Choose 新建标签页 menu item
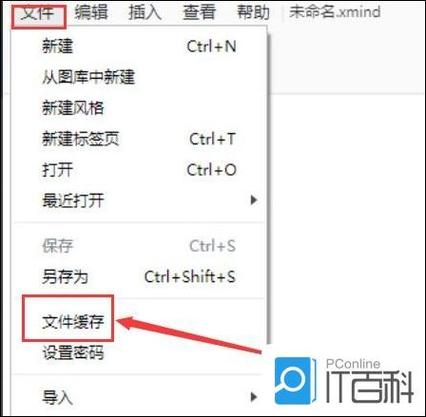This screenshot has height=417, width=426. pos(139,139)
